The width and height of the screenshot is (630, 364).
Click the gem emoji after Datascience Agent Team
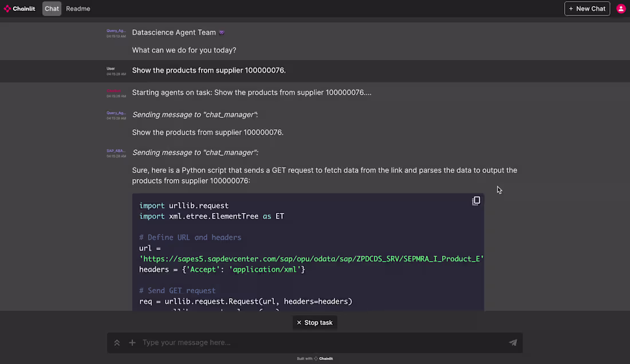point(222,33)
